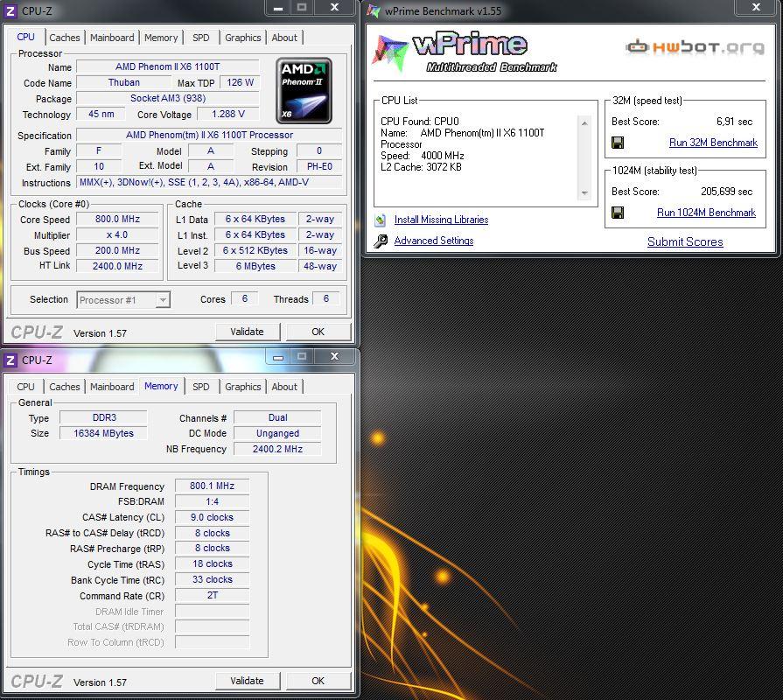Open Memory tab in top CPU-Z window
This screenshot has height=700, width=783.
[161, 38]
